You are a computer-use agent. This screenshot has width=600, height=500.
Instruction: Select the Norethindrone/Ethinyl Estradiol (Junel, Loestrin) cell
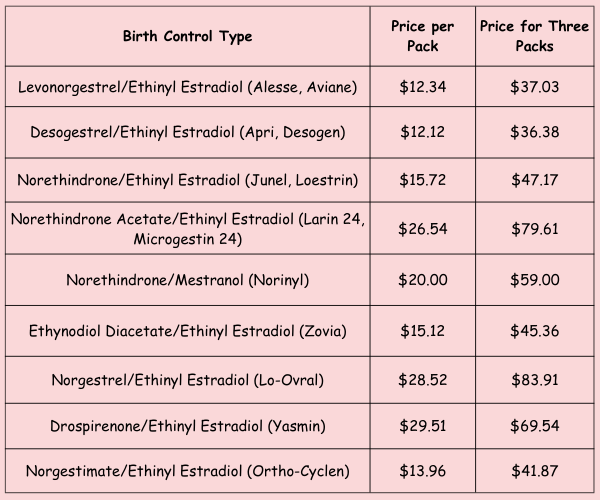tap(187, 180)
